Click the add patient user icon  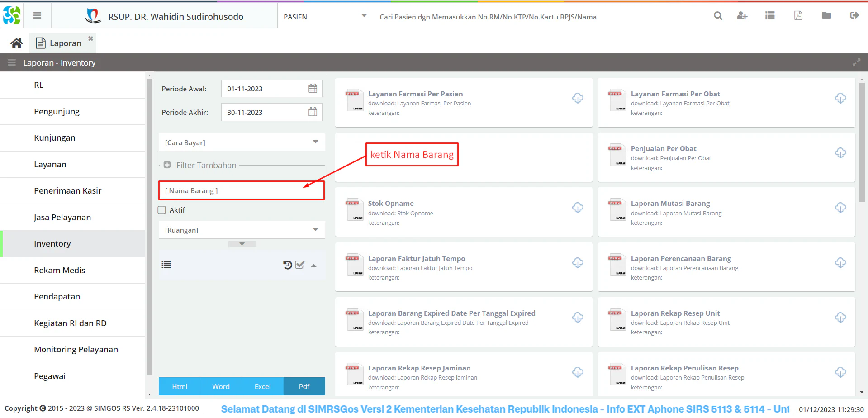pos(742,16)
